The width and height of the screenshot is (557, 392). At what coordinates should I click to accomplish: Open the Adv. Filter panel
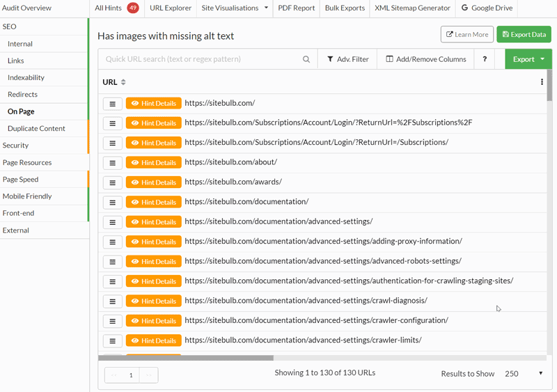347,59
